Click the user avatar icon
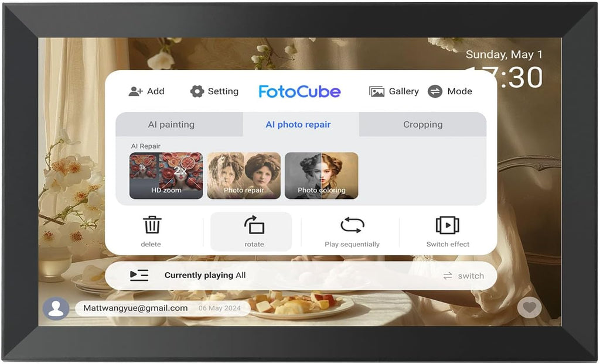The image size is (600, 364). 56,308
